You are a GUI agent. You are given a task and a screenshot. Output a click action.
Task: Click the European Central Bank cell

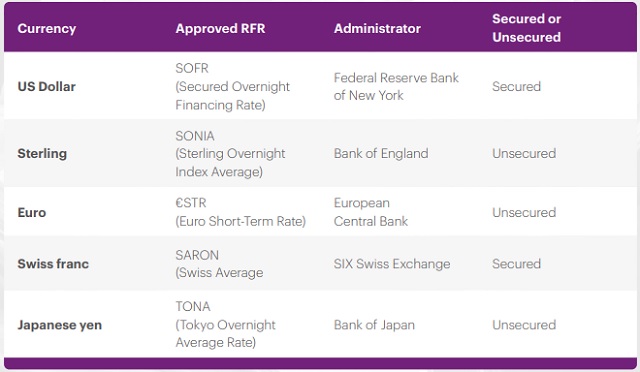pos(371,212)
